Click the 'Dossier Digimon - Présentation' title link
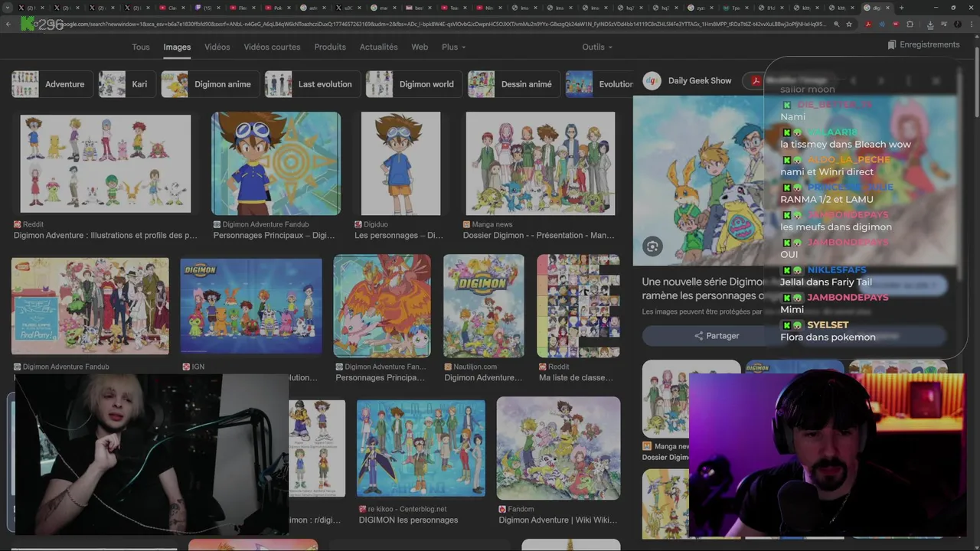 539,236
